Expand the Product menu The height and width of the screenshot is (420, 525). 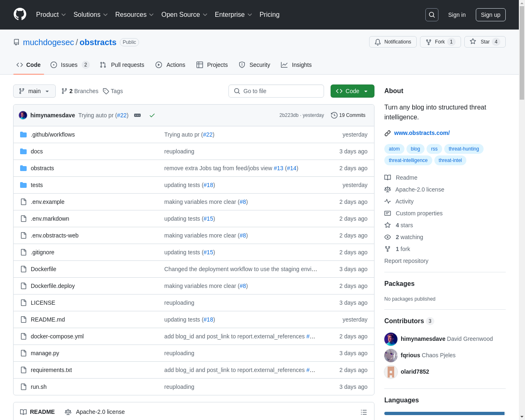point(51,14)
